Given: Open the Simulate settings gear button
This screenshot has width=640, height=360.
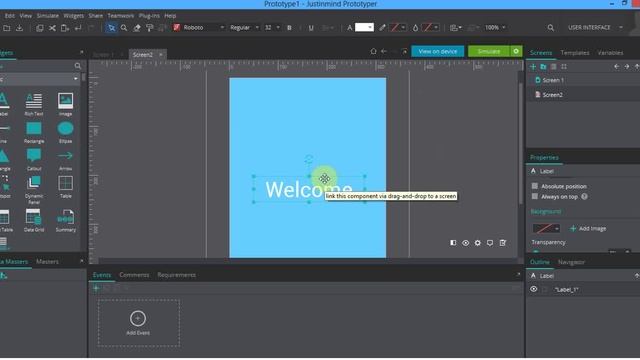Looking at the screenshot, I should click(x=516, y=51).
